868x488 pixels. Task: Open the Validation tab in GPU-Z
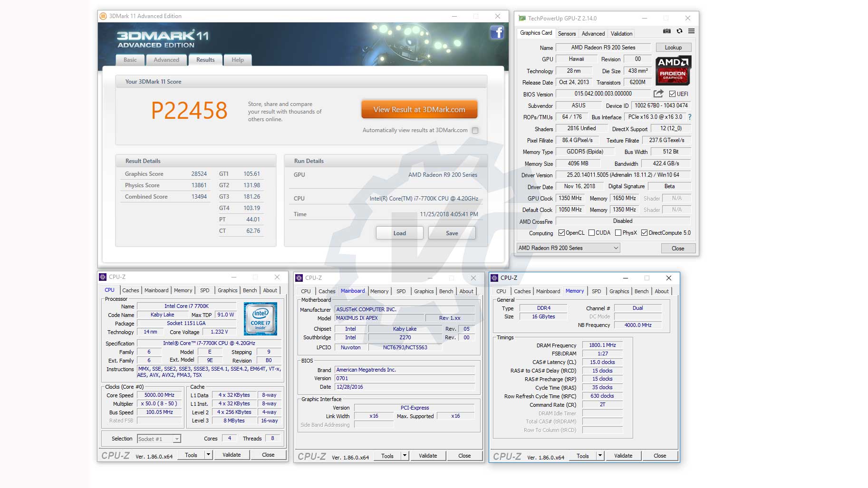pos(621,34)
